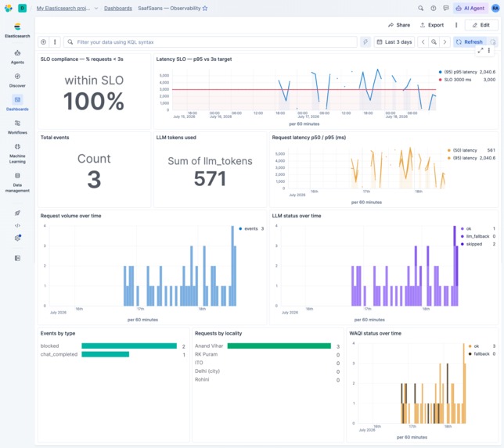
Task: Click the Refresh button
Action: pyautogui.click(x=470, y=41)
